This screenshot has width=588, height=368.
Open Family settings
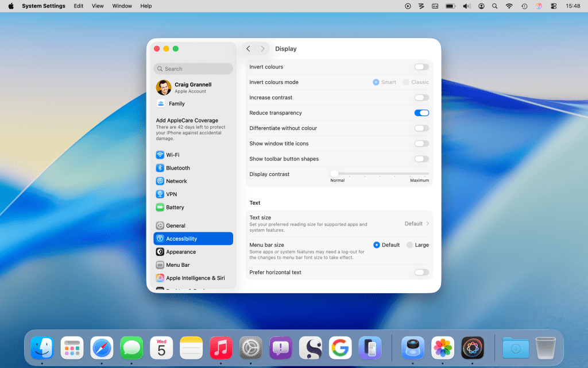193,103
